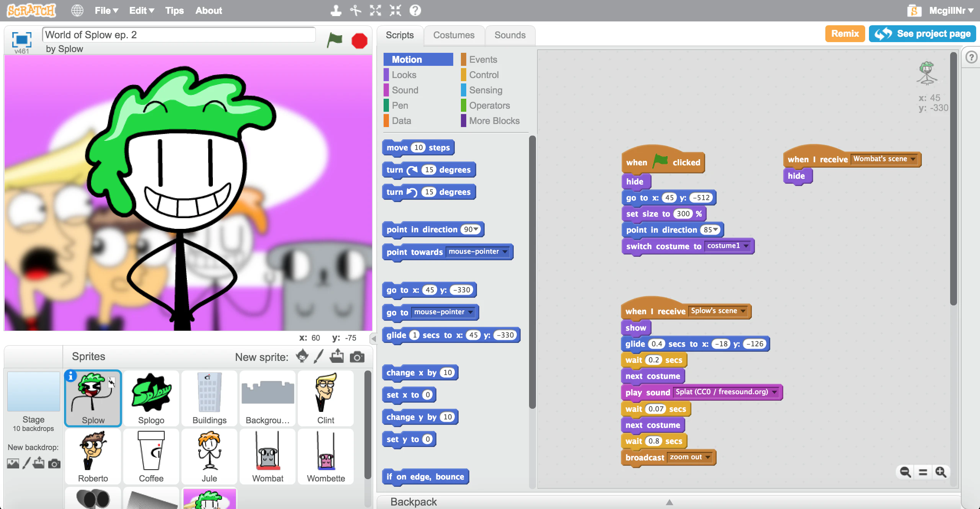Screen dimensions: 980x509
Task: Expand the Backpack panel
Action: 669,502
